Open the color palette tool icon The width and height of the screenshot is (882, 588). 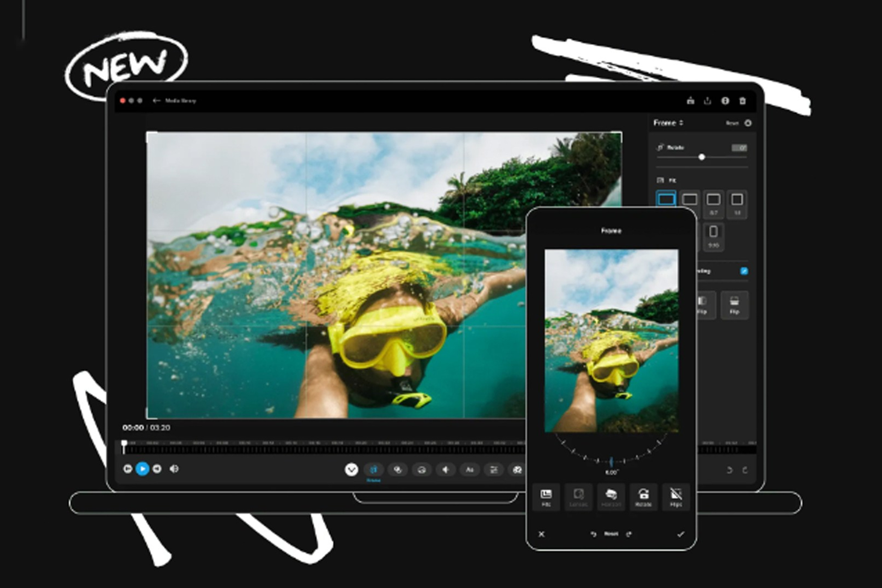(x=517, y=469)
